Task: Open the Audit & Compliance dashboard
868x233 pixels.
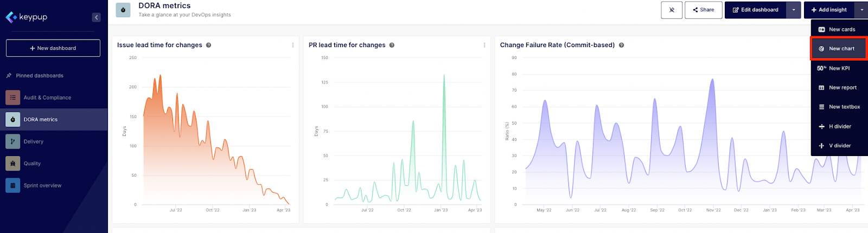Action: tap(47, 98)
